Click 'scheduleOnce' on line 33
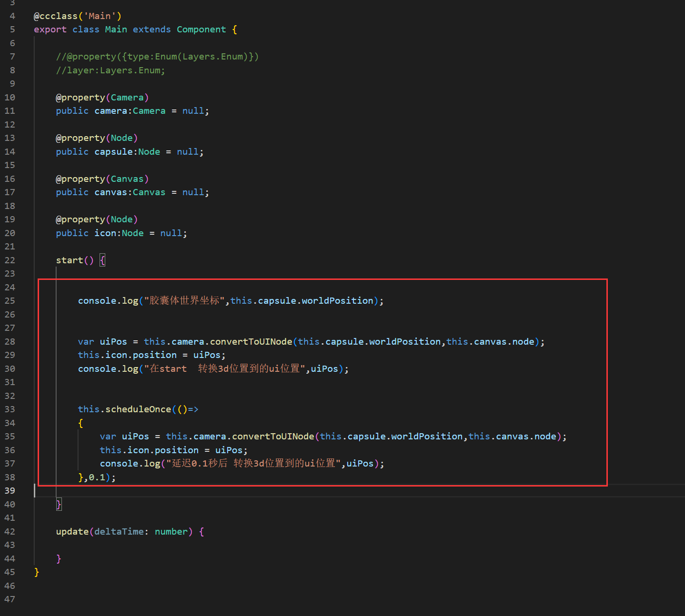Viewport: 685px width, 616px height. pos(138,409)
